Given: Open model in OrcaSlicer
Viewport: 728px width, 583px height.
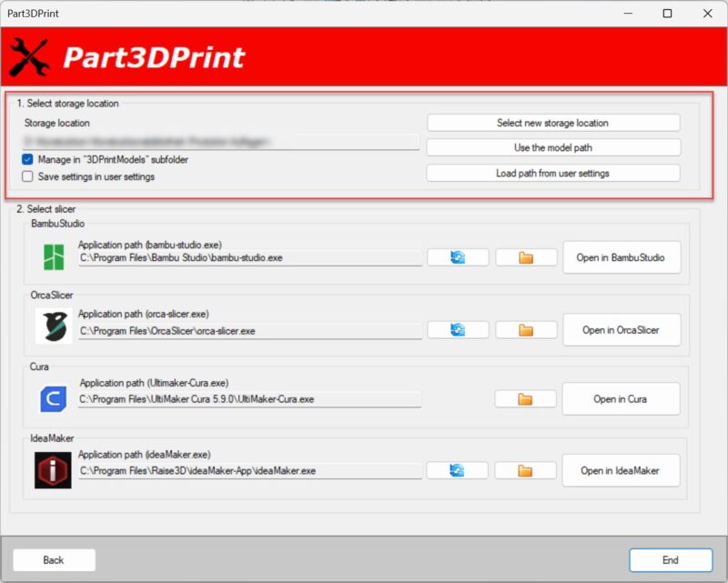Looking at the screenshot, I should 622,330.
